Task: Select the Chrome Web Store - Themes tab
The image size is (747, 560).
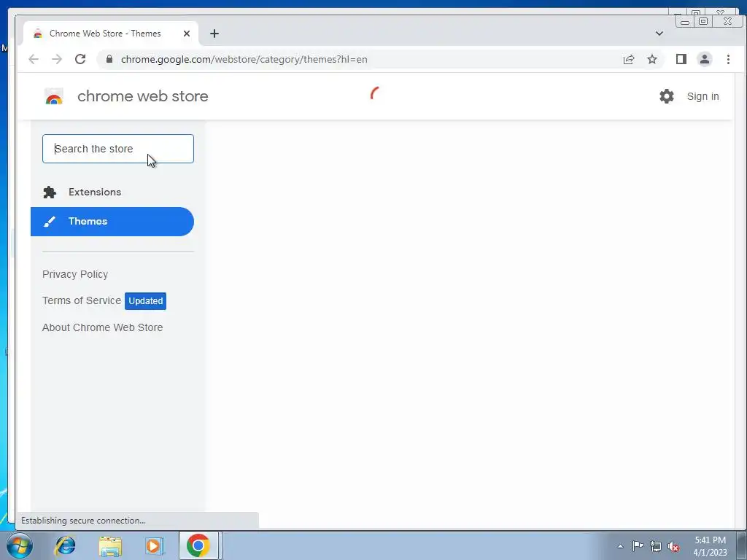Action: tap(111, 34)
